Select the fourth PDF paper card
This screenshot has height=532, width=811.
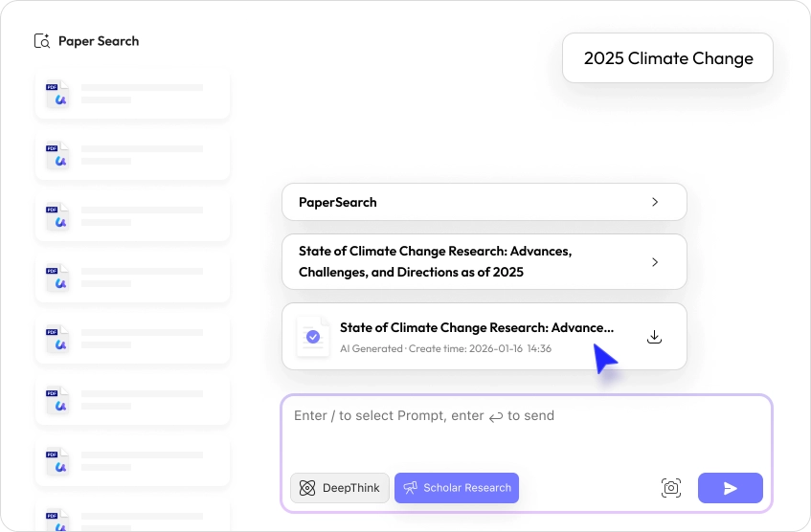(132, 278)
